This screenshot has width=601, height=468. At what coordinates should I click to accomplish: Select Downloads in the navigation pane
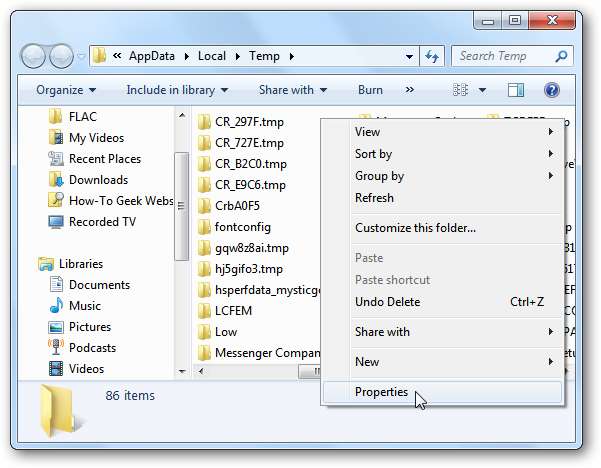[x=98, y=180]
